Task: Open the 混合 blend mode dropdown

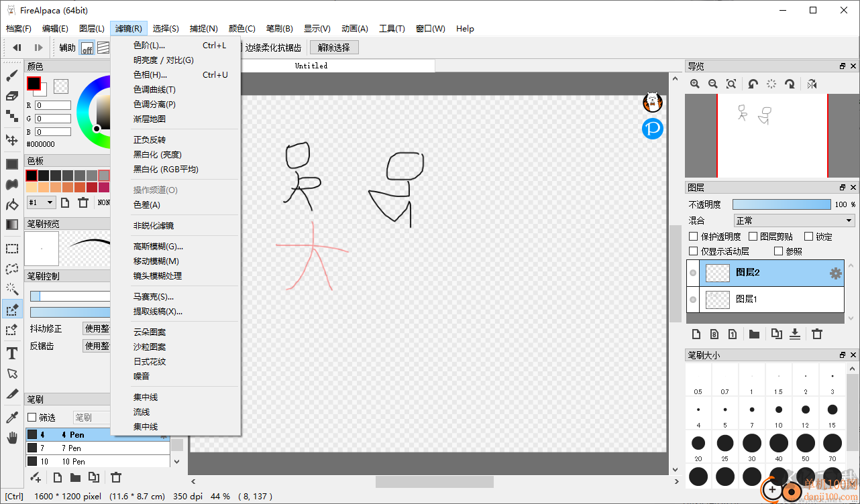Action: (794, 220)
